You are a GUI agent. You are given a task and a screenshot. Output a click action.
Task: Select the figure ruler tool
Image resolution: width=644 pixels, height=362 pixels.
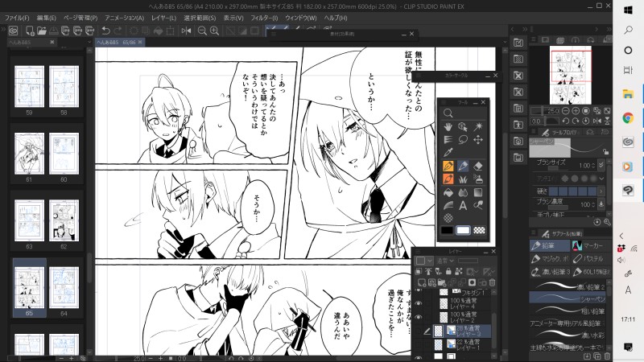[448, 205]
